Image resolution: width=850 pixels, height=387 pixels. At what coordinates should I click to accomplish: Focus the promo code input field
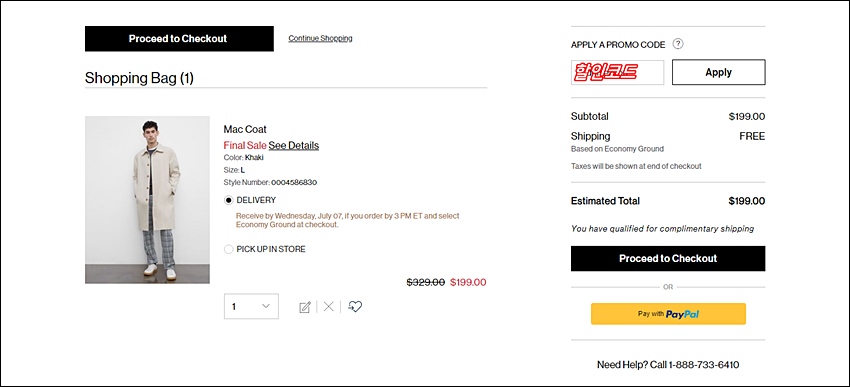[x=617, y=72]
